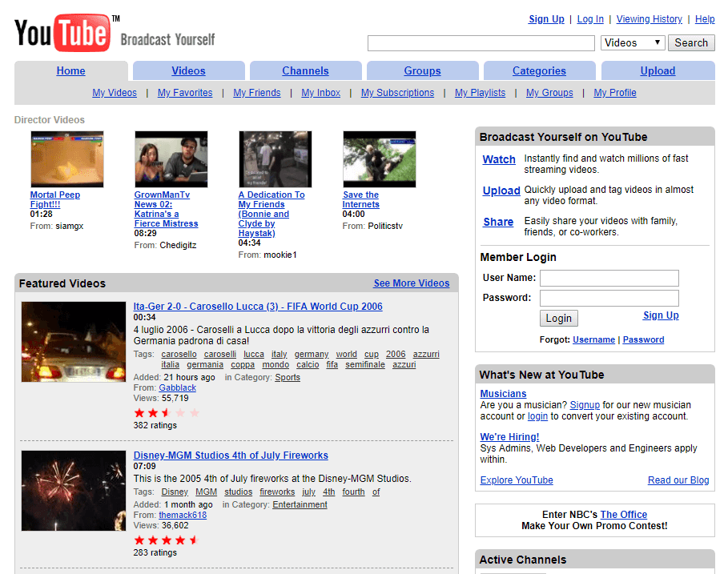Open uploader Gabblack's profile
728x574 pixels.
click(177, 387)
